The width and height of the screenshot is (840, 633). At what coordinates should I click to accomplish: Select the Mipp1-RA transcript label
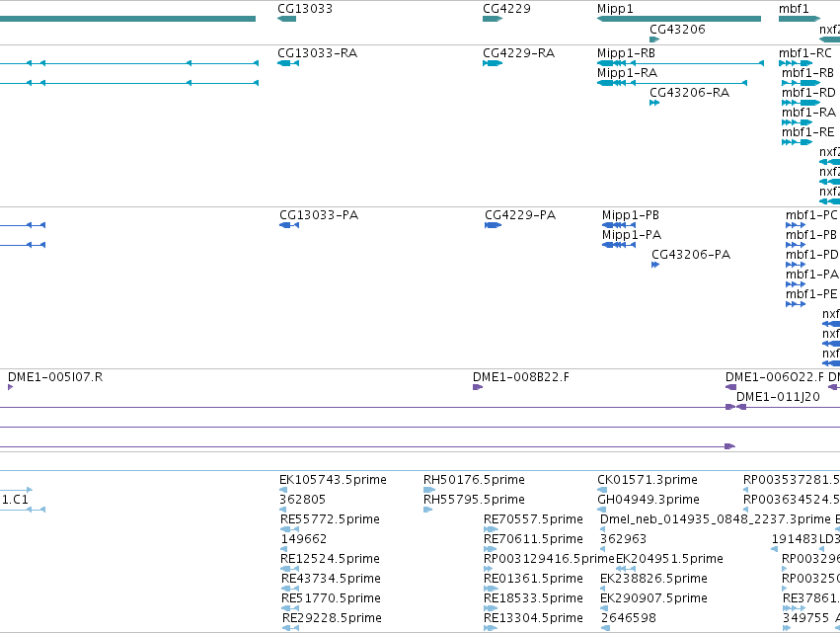pyautogui.click(x=627, y=73)
